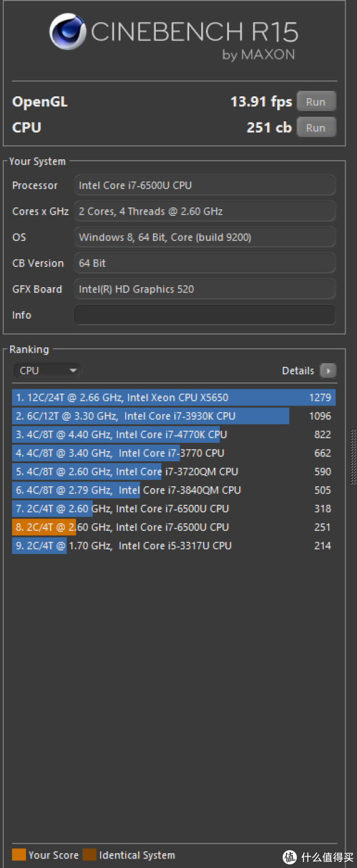Select ranking entry Intel Core i7-4770K
357x868 pixels.
click(x=174, y=435)
